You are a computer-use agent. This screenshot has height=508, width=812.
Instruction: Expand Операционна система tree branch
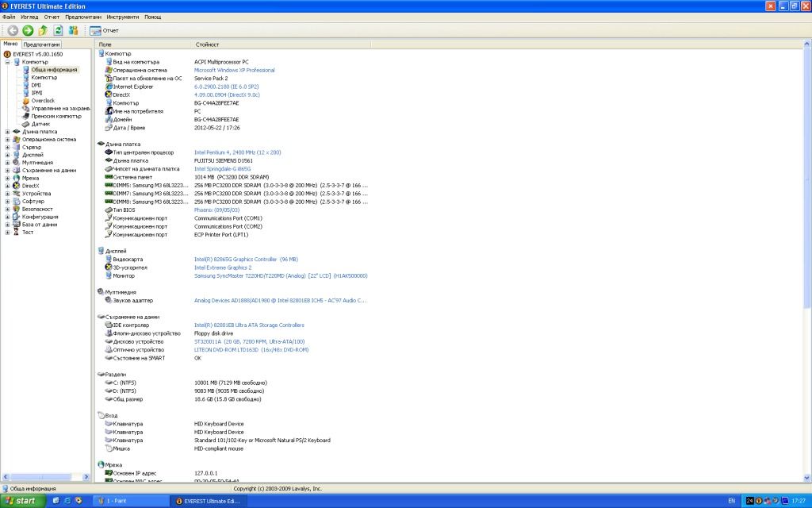(x=7, y=140)
